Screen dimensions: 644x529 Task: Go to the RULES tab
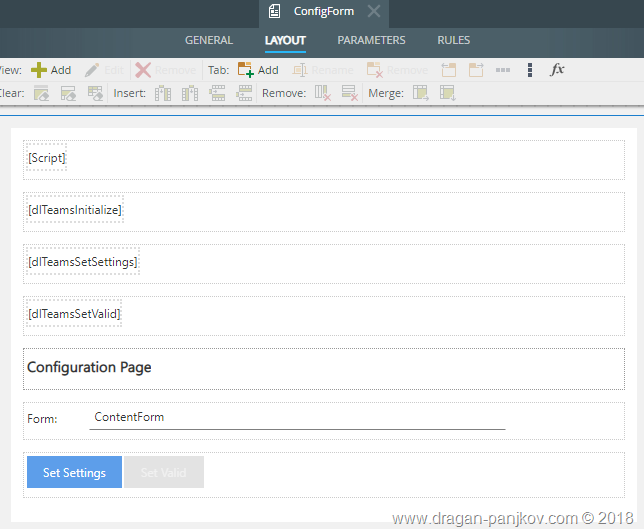coord(453,41)
